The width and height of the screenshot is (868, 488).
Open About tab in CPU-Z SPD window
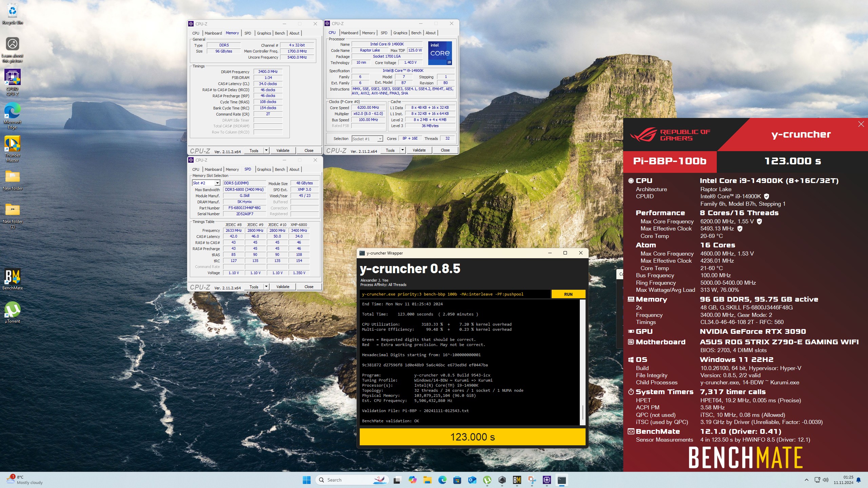click(294, 169)
